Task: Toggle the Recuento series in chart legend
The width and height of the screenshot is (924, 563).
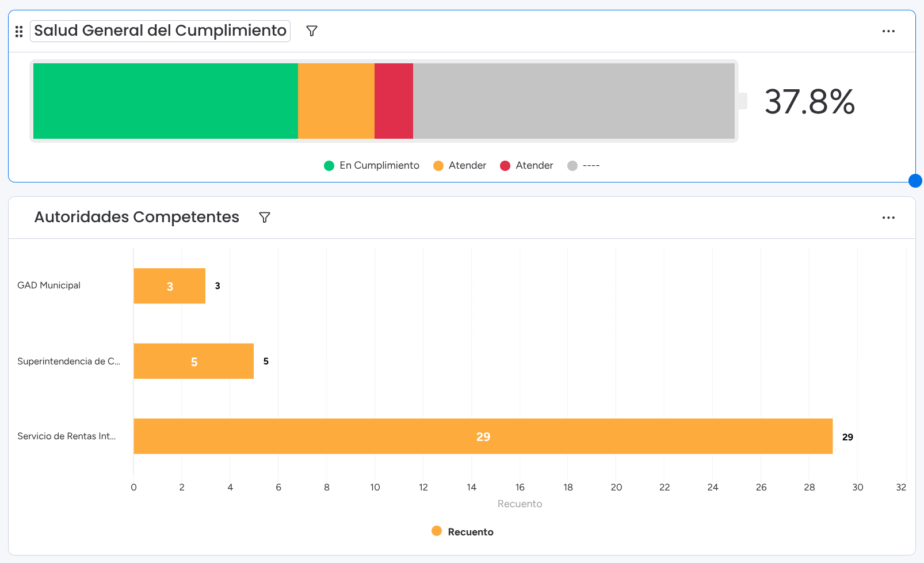Action: 463,532
